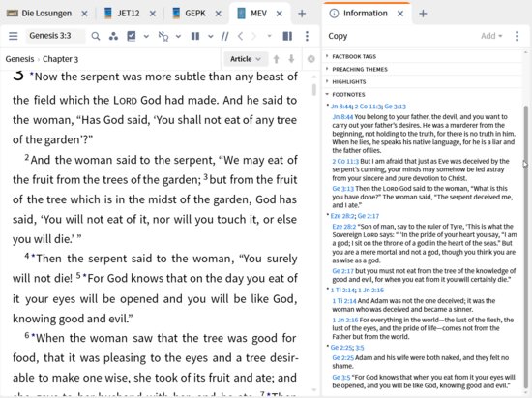Open the Article navigation dropdown
532x398 pixels.
point(246,59)
